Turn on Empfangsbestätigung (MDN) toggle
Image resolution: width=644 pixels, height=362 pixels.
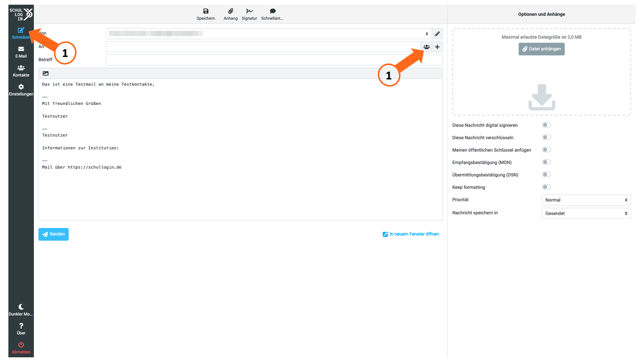point(546,162)
